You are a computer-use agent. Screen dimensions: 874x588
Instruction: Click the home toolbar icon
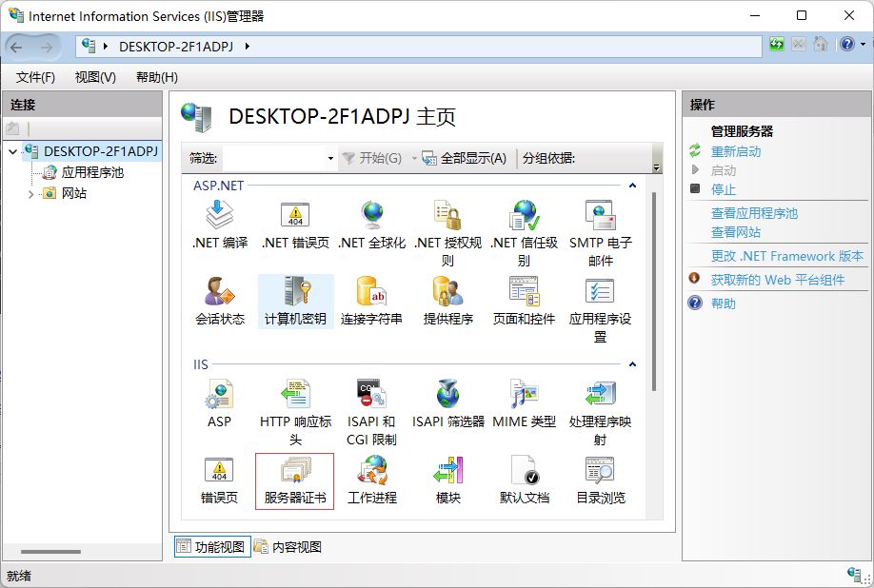click(821, 44)
